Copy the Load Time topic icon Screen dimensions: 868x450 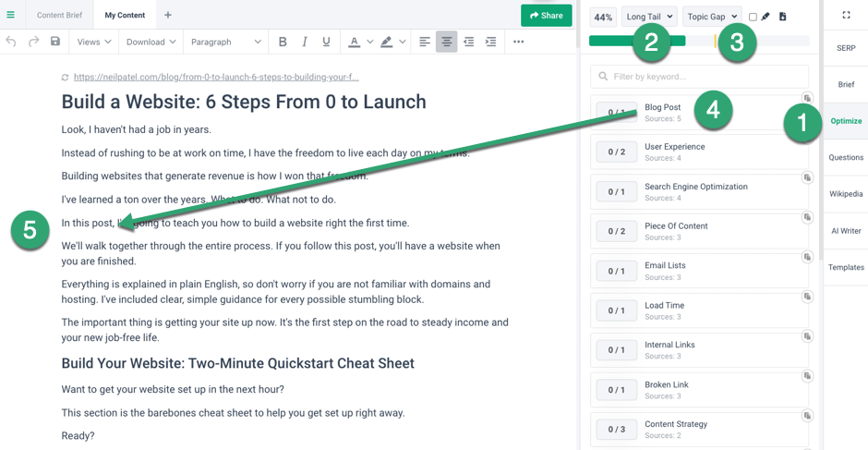(x=808, y=297)
